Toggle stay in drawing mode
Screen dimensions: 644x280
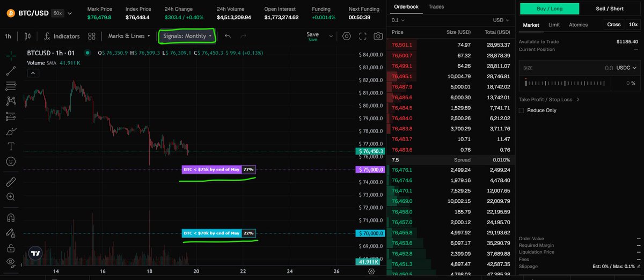pyautogui.click(x=11, y=233)
